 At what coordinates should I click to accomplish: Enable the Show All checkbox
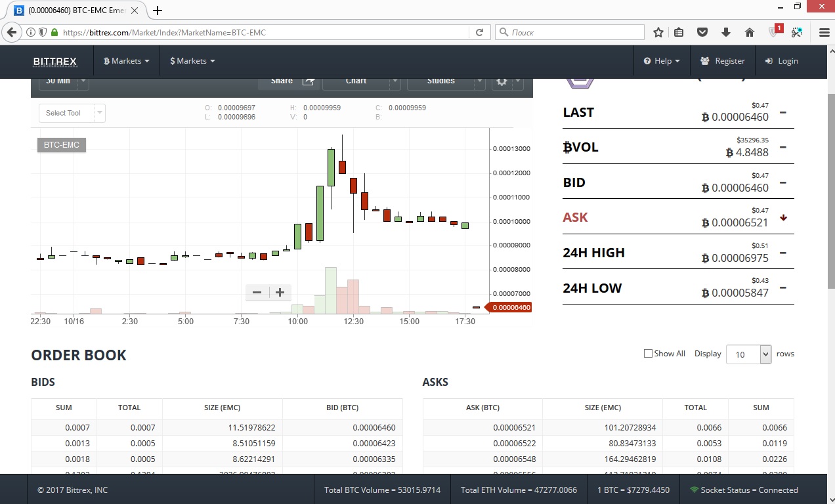pos(648,354)
